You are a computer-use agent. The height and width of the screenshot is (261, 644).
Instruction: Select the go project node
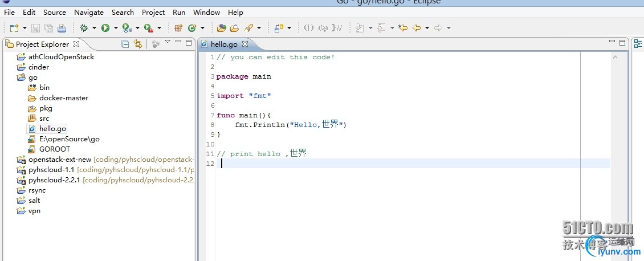coord(33,77)
